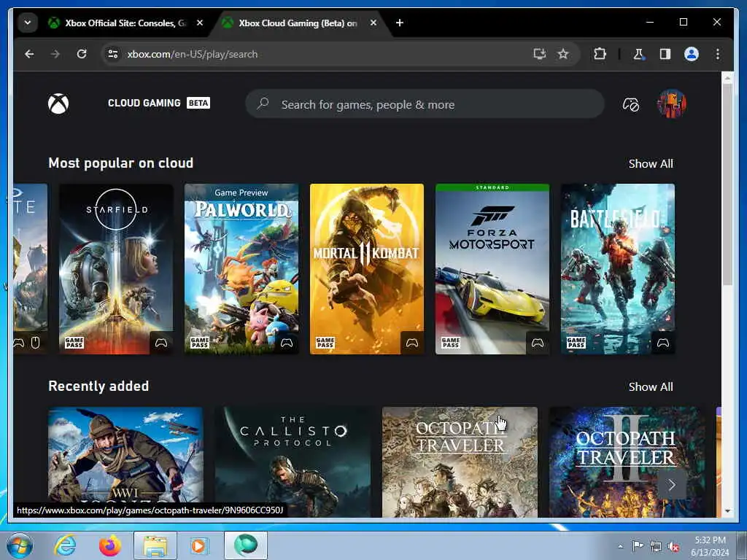Open site information icon in address bar
Image resolution: width=747 pixels, height=560 pixels.
pos(113,54)
